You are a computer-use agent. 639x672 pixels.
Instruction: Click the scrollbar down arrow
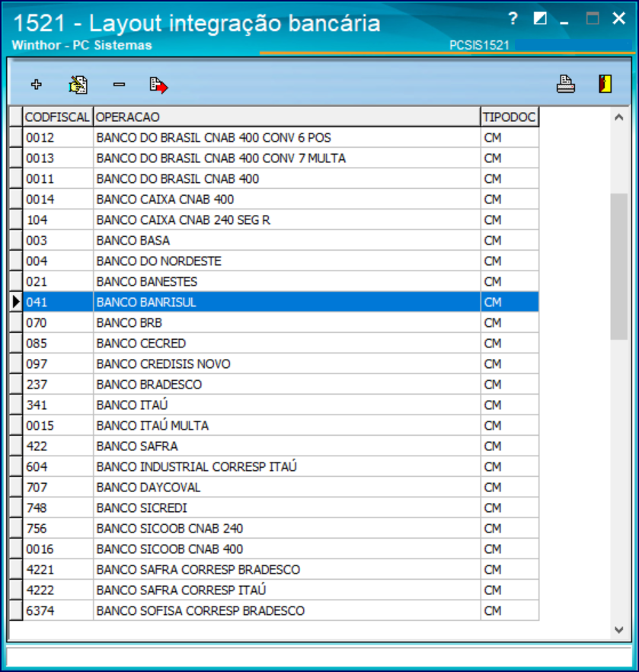coord(619,629)
